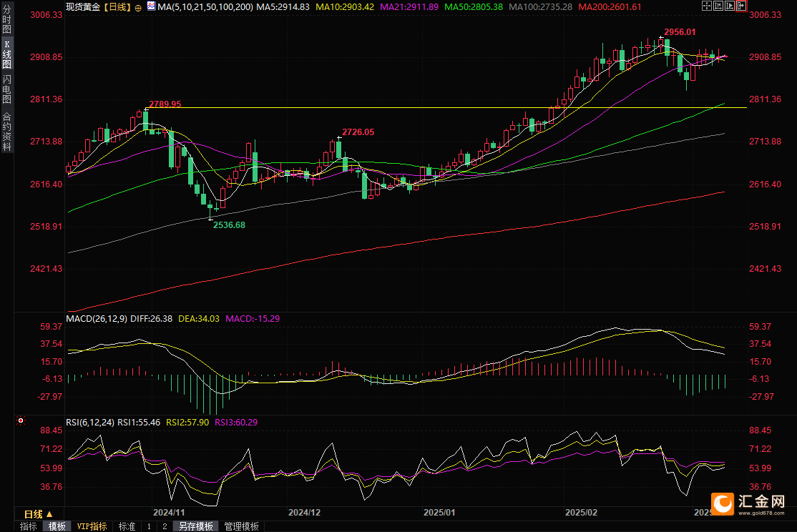The width and height of the screenshot is (797, 532).
Task: Click the MA100:2735.28 value
Action: tap(540, 7)
